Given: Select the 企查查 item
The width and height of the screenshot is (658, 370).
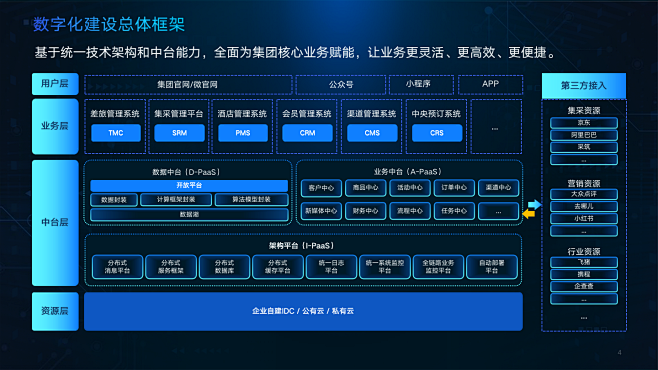Looking at the screenshot, I should click(x=584, y=287).
